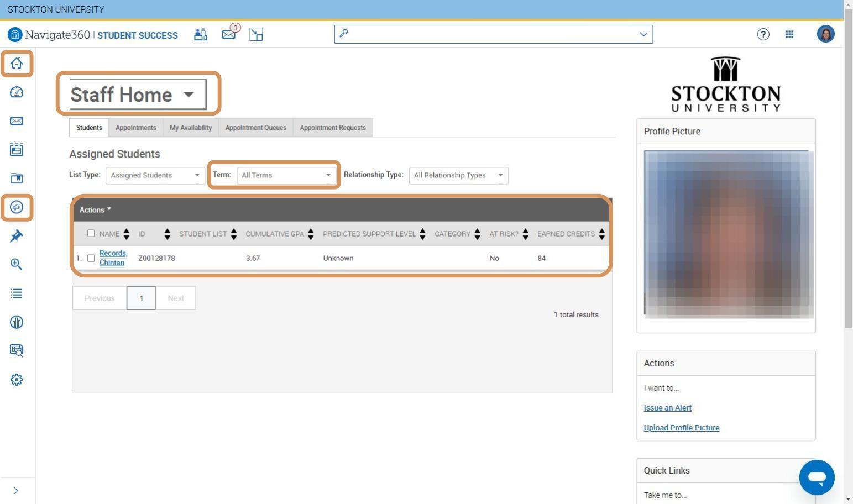The width and height of the screenshot is (853, 504).
Task: Open the folder icon in sidebar
Action: click(x=17, y=178)
